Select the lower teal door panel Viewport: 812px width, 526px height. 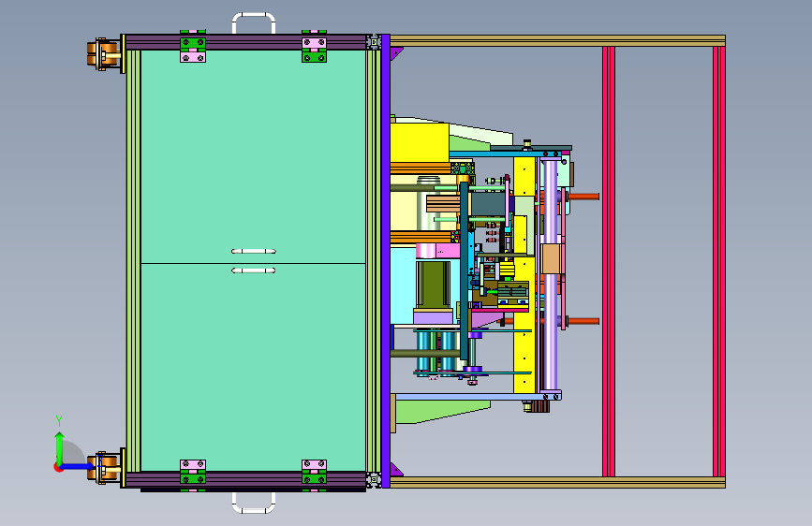click(253, 368)
